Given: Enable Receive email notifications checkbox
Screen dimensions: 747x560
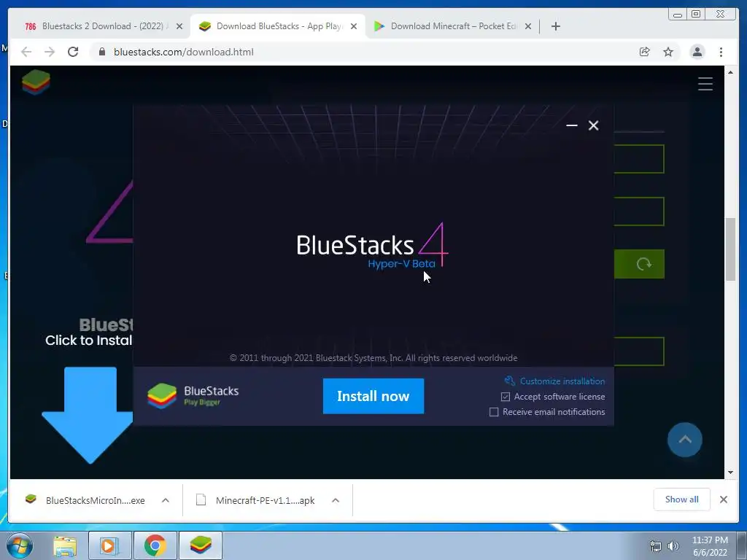Looking at the screenshot, I should pyautogui.click(x=494, y=412).
